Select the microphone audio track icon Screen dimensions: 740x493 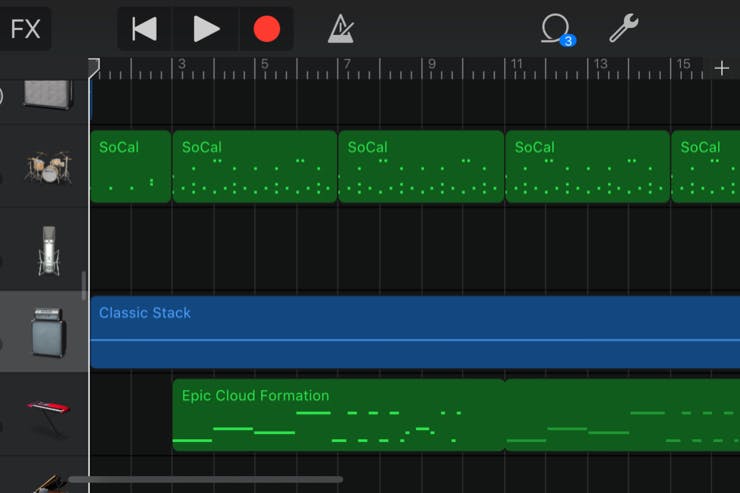pos(48,249)
